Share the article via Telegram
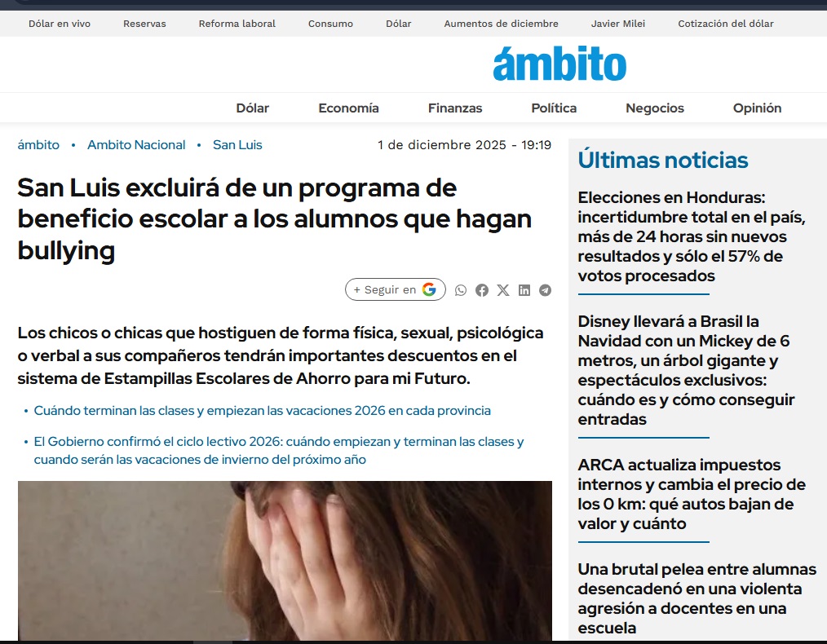Screen dimensions: 827x644 (x=545, y=290)
